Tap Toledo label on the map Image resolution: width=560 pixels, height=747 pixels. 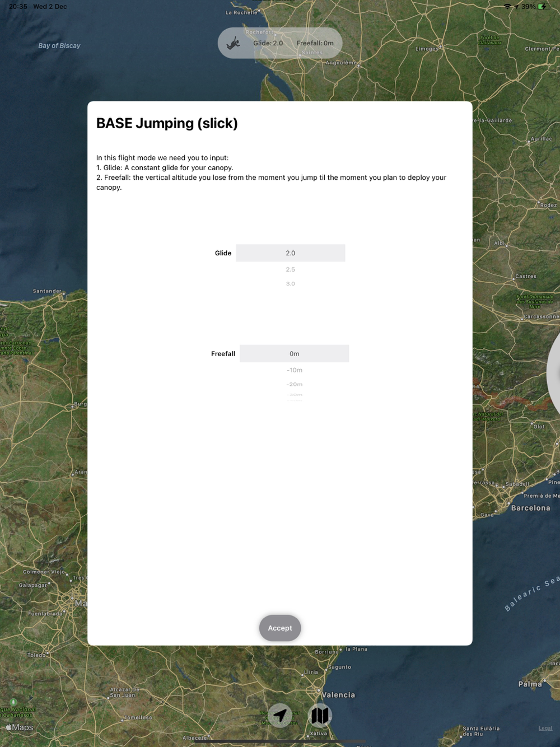[36, 655]
